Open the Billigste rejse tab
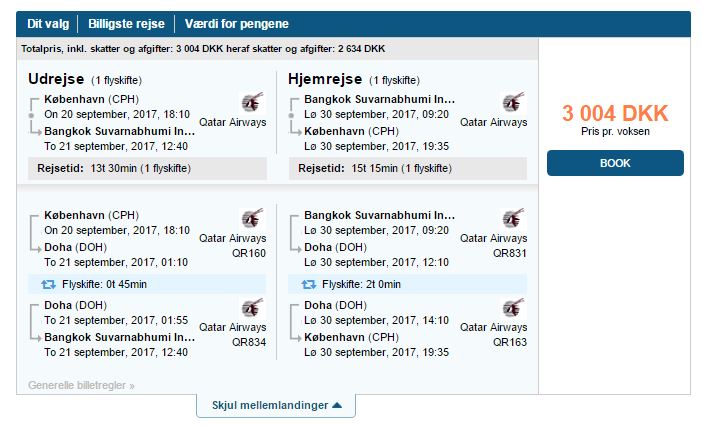Viewport: 703px width, 426px height. (127, 24)
